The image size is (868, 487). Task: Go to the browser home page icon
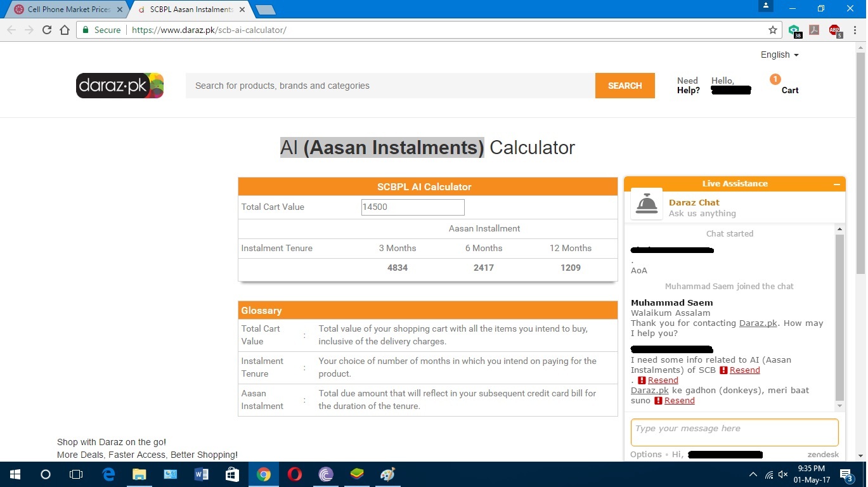[x=65, y=30]
